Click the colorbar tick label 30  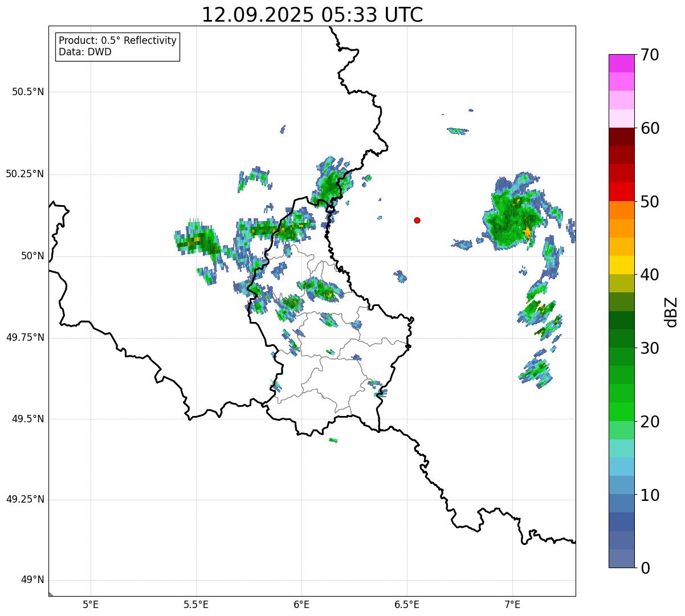650,348
